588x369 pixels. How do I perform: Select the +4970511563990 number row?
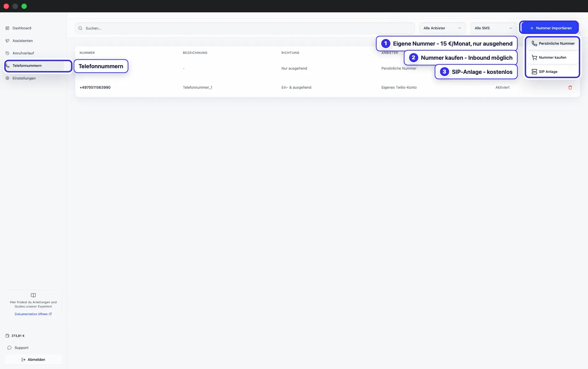(x=327, y=87)
